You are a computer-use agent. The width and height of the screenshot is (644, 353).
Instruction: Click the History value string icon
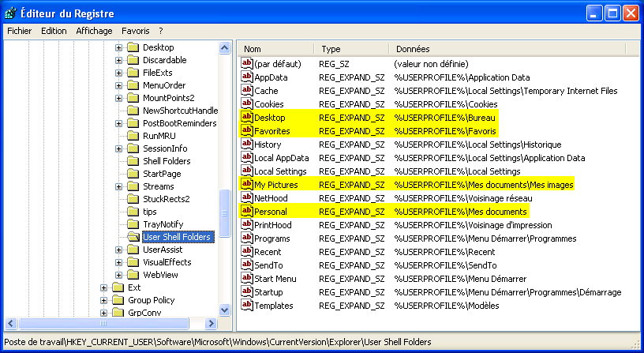246,144
